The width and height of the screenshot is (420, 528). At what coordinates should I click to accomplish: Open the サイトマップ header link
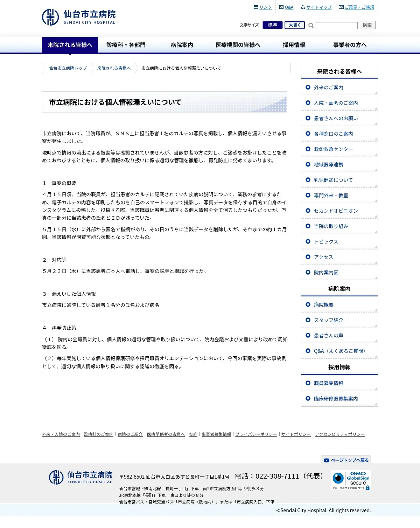point(319,7)
